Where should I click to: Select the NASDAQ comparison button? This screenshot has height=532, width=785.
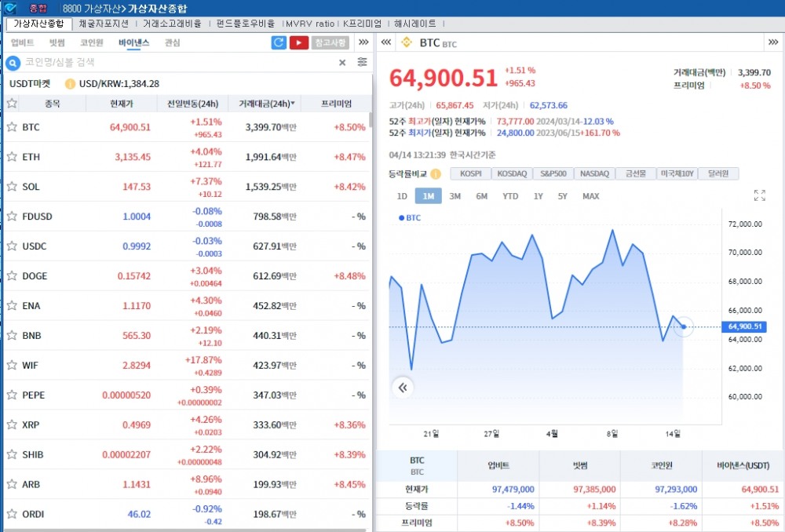click(x=593, y=173)
